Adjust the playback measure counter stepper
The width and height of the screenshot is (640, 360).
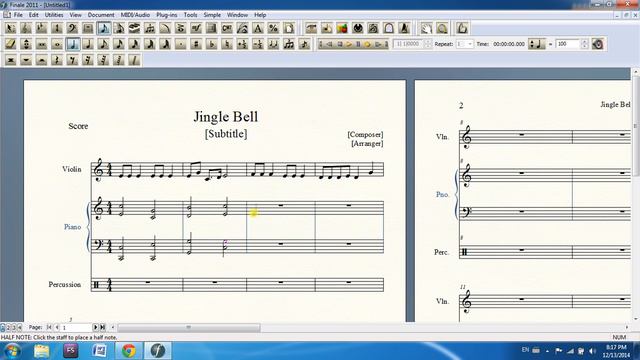(428, 44)
